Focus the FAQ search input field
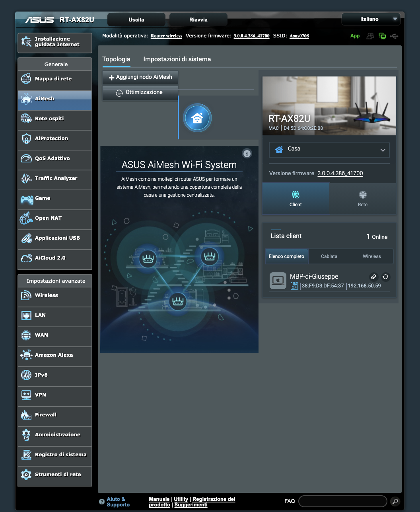420x512 pixels. [343, 501]
